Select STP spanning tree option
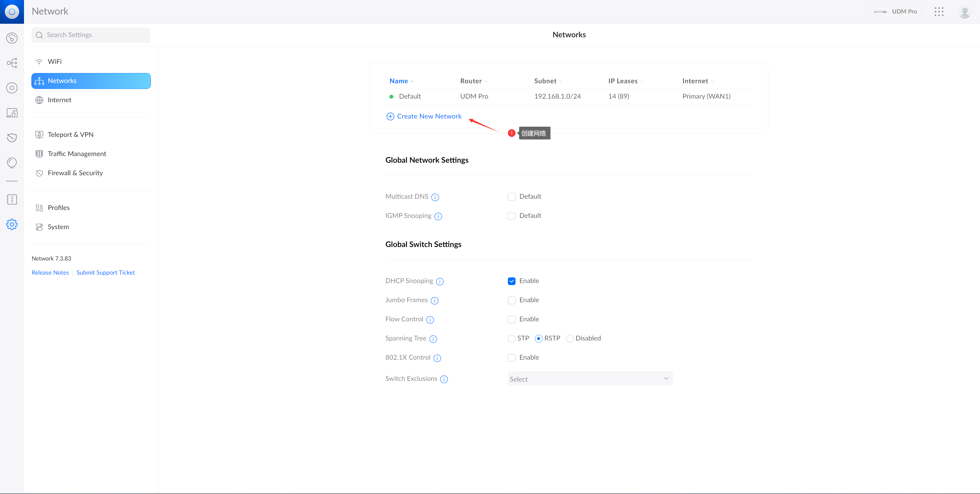The height and width of the screenshot is (494, 980). [512, 339]
